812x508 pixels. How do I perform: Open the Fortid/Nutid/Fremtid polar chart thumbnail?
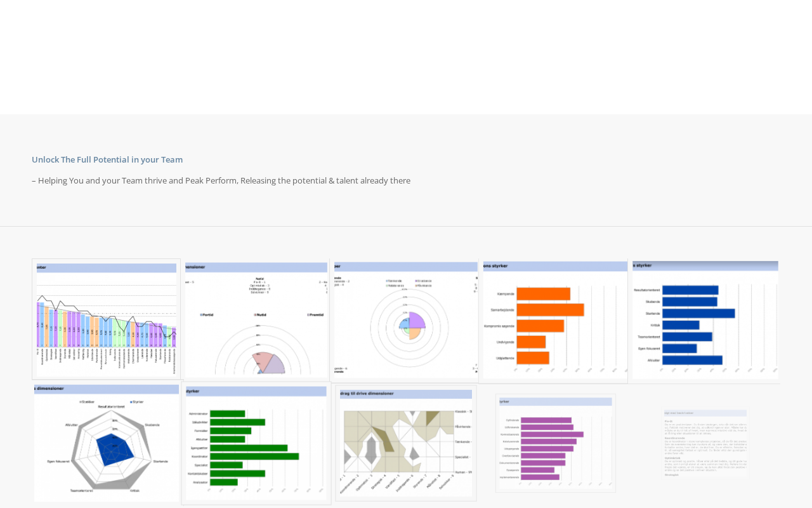[256, 319]
